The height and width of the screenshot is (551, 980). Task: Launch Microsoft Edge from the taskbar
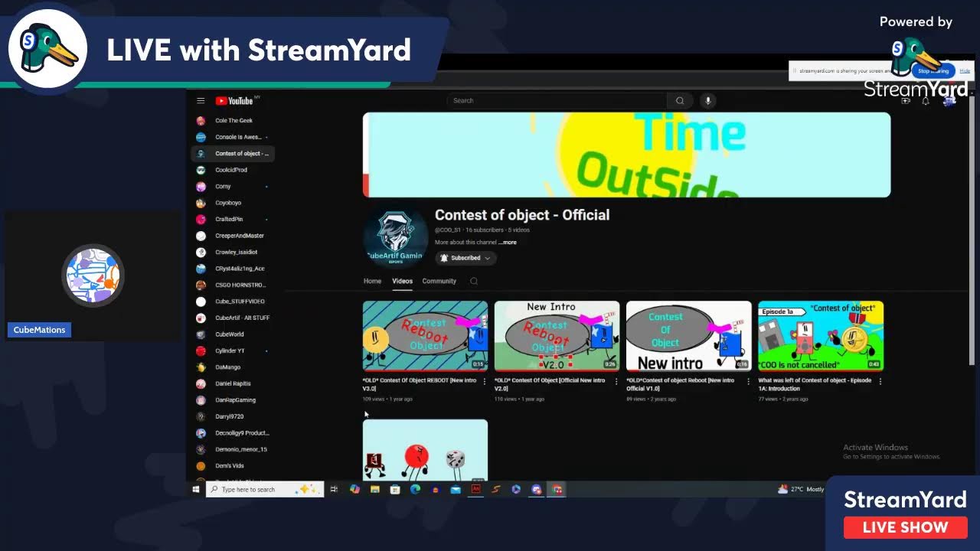click(x=415, y=490)
